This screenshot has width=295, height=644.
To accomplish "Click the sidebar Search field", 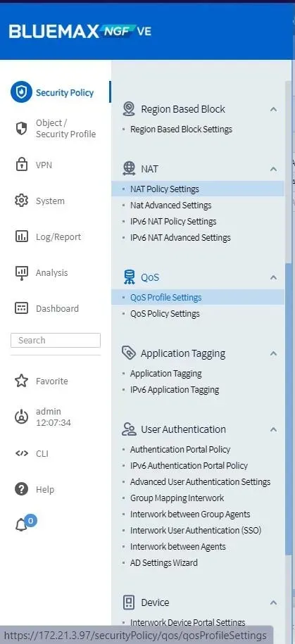I will (56, 341).
